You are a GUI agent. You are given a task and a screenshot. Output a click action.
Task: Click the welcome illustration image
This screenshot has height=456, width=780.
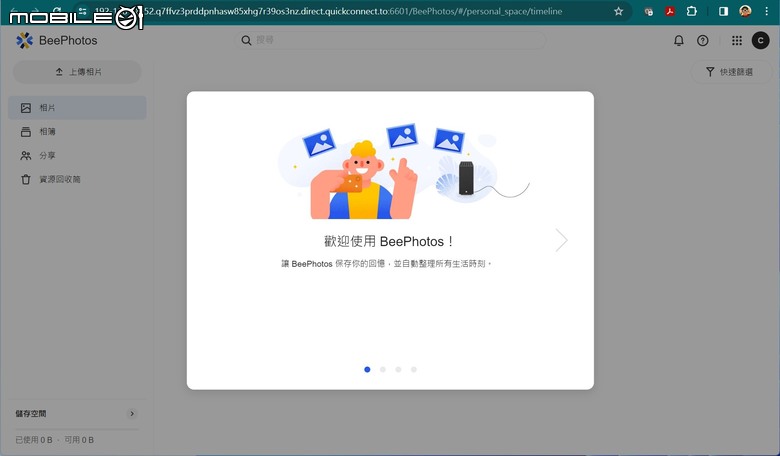point(404,172)
